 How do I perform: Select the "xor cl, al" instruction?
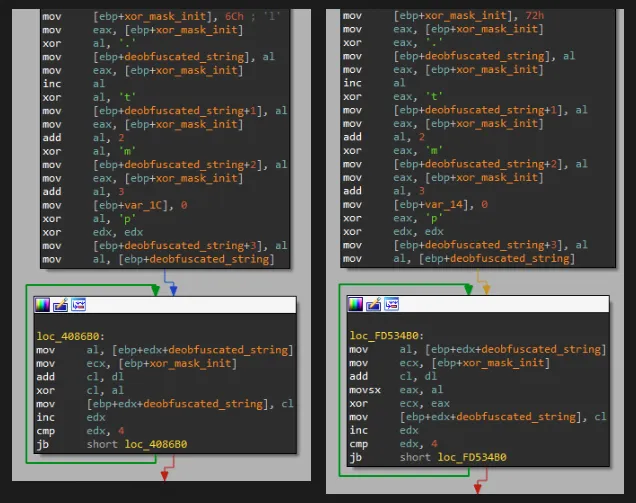[80, 390]
